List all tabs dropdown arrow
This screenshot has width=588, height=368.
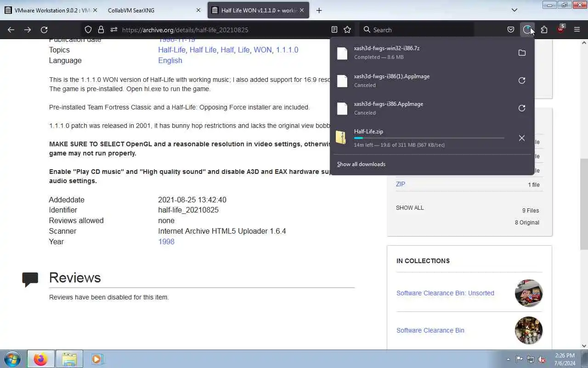(514, 10)
